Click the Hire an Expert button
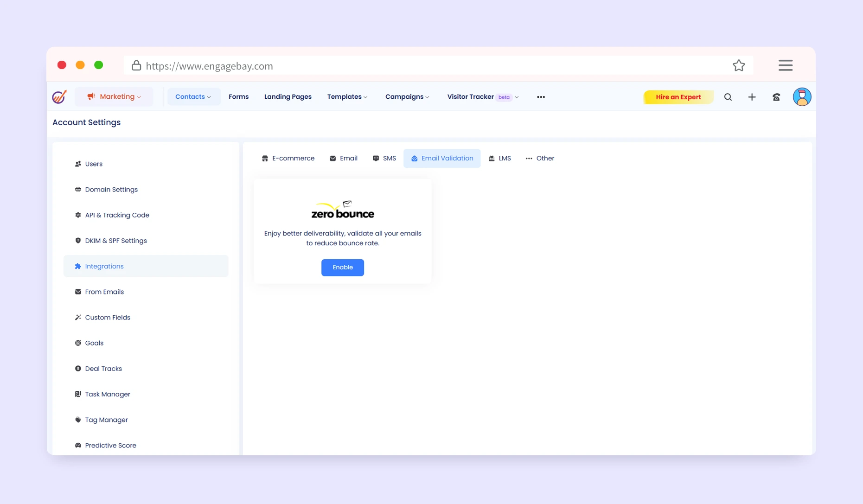This screenshot has width=863, height=504. pyautogui.click(x=678, y=97)
